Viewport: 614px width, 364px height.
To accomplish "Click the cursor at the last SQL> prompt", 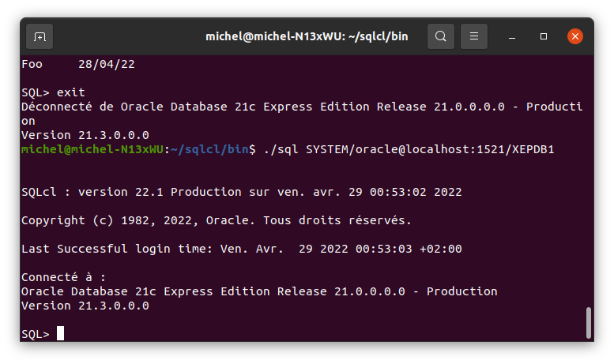I will coord(60,334).
